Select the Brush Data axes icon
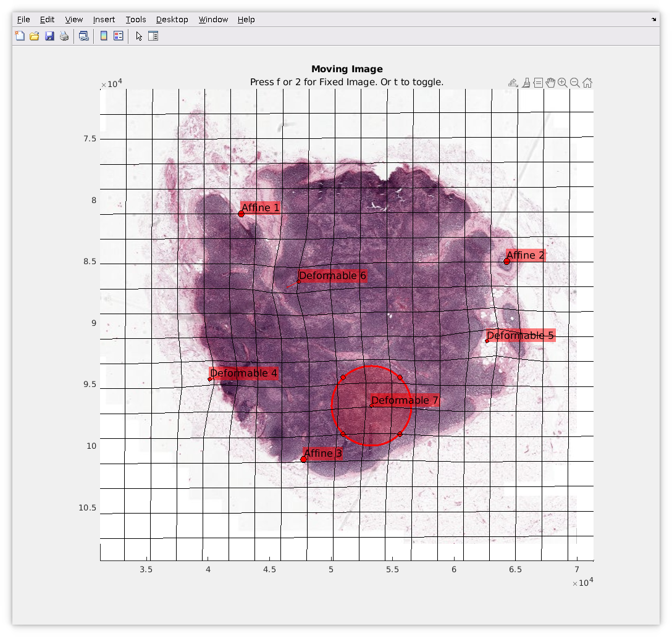Viewport: 672px width, 637px height. click(526, 83)
